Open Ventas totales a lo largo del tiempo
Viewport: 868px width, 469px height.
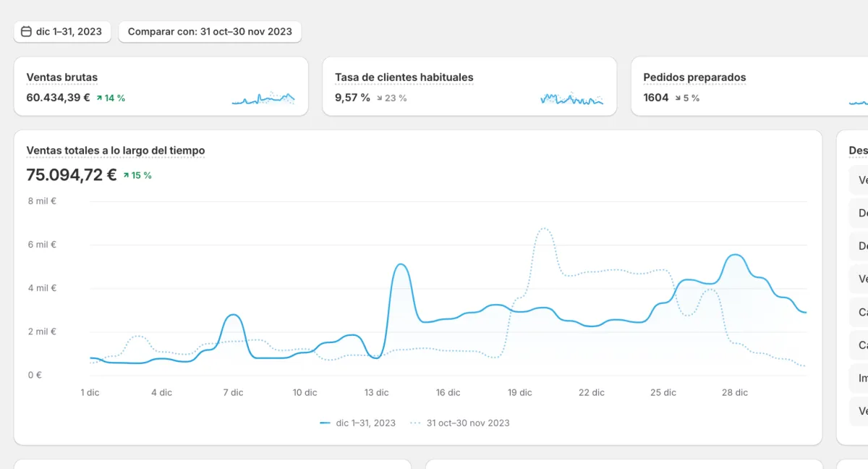(116, 151)
